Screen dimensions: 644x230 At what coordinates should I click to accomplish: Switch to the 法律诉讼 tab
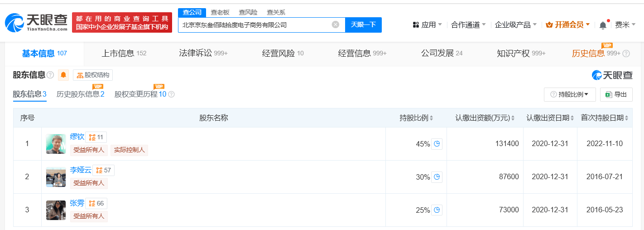click(203, 53)
